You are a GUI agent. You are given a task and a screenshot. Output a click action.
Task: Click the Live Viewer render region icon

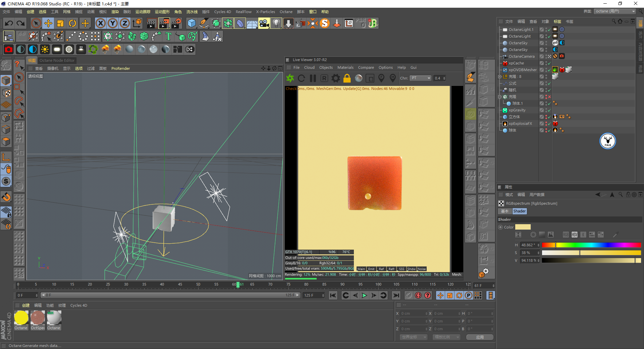tap(370, 78)
